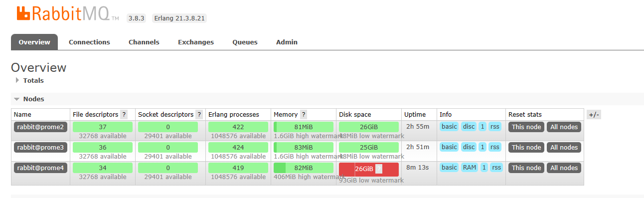
Task: Click the 1 tag on rabbit@prome4
Action: pyautogui.click(x=484, y=167)
